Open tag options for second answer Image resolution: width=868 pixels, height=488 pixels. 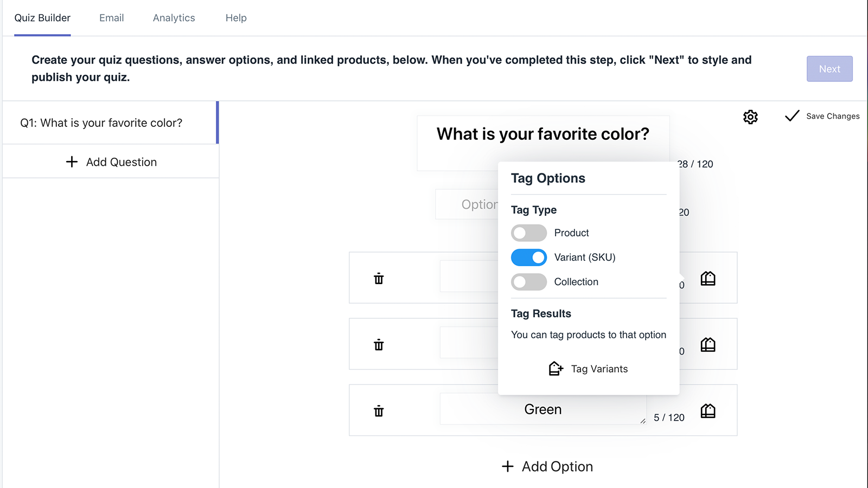point(708,345)
